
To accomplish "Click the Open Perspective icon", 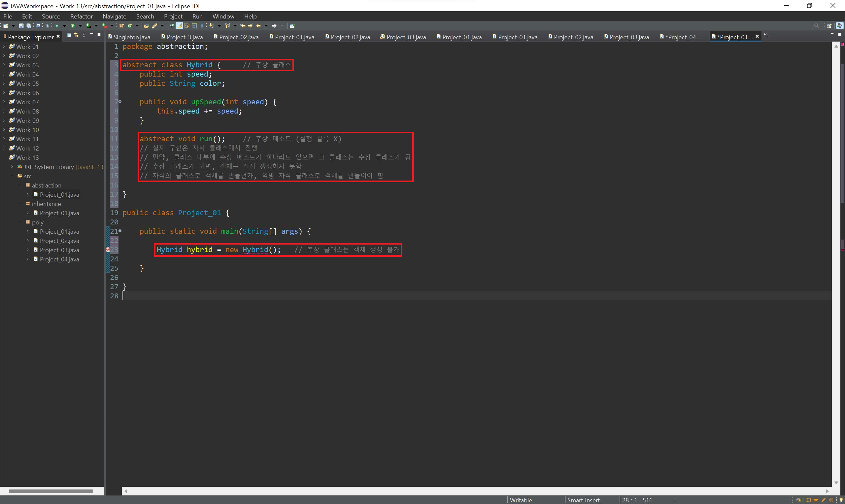I will click(x=829, y=26).
